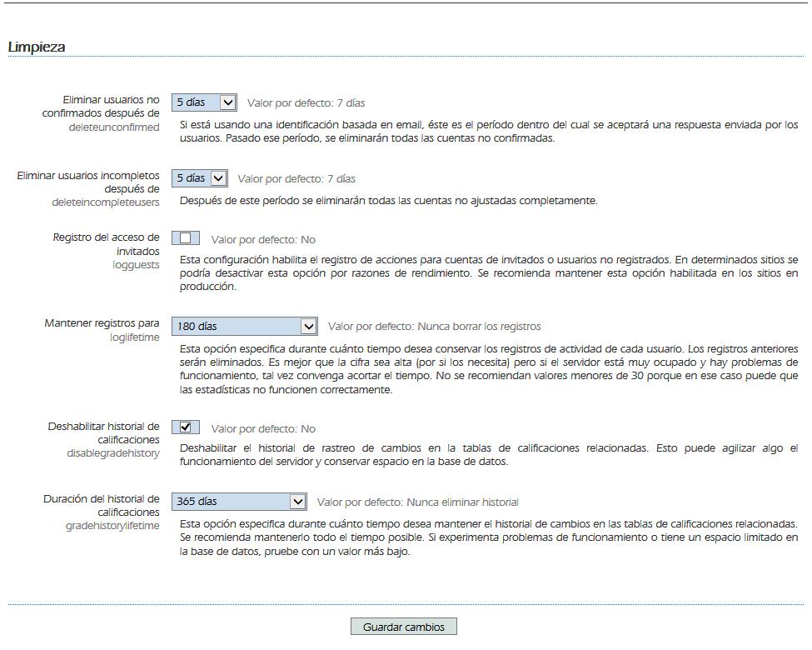
Task: Open the incomplete users deletion period dropdown
Action: click(199, 178)
